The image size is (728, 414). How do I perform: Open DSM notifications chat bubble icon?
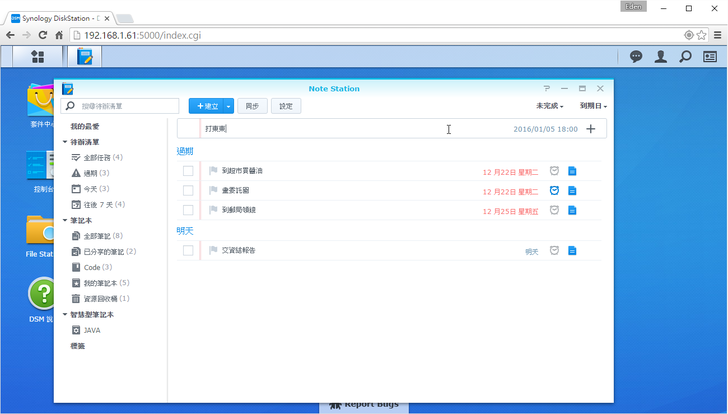click(636, 57)
